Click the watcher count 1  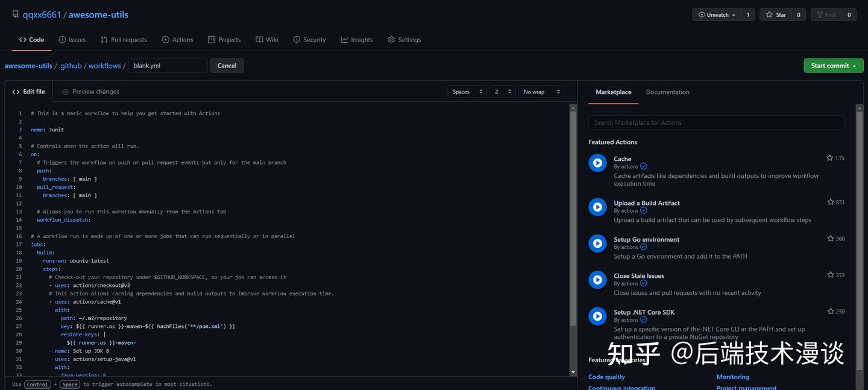coord(748,14)
